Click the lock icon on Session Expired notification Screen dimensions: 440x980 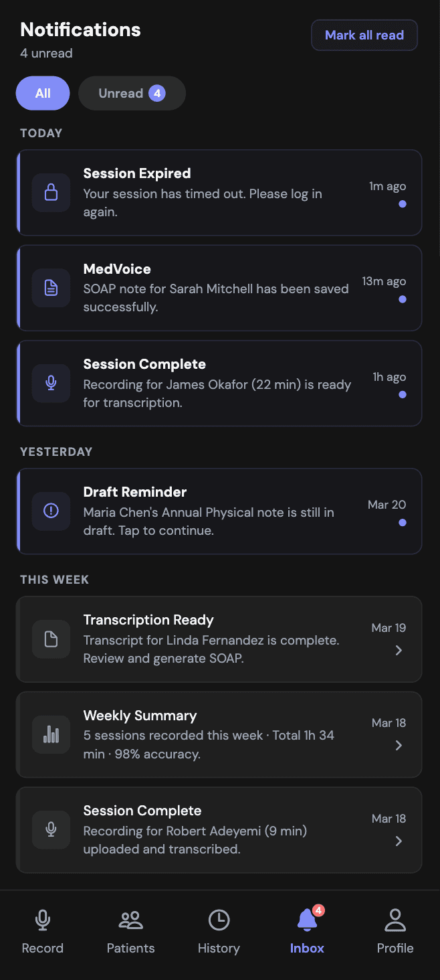click(x=51, y=192)
